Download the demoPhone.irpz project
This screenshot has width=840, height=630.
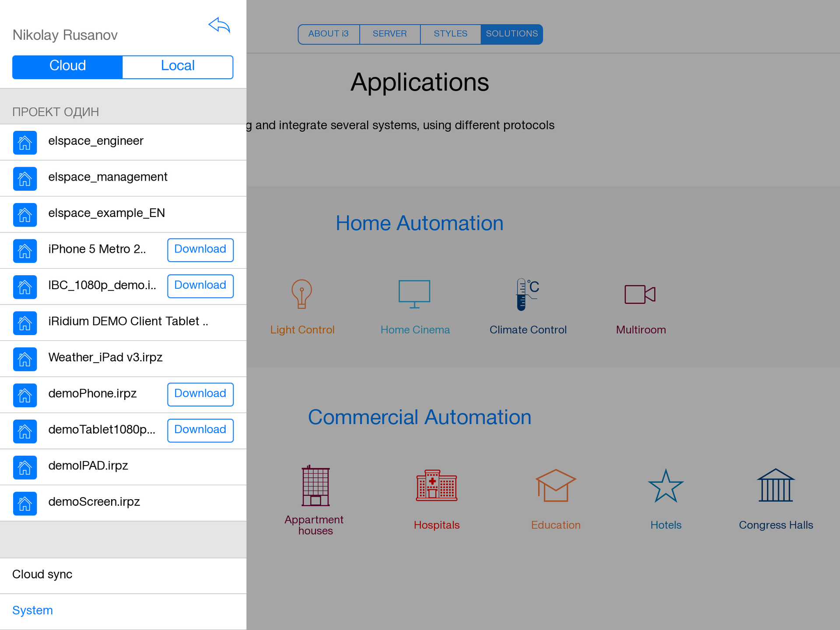[x=199, y=394]
